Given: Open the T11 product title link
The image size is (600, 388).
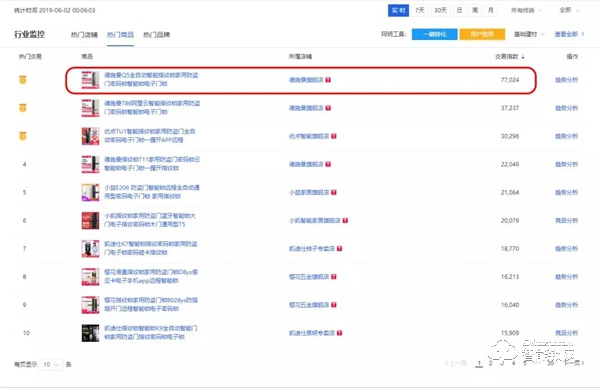Looking at the screenshot, I should pos(152,164).
